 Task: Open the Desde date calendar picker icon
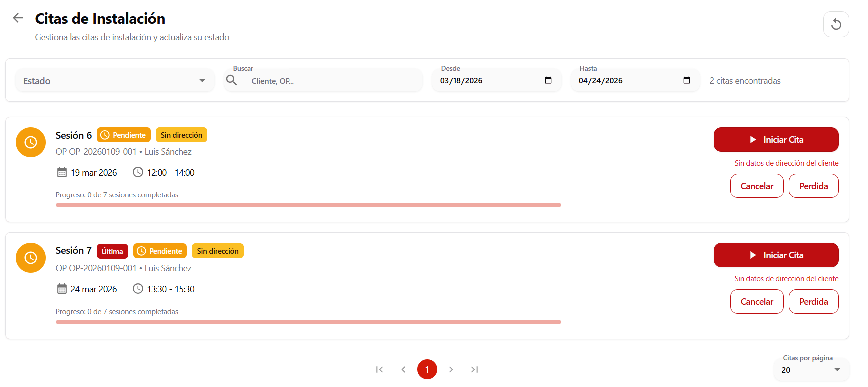[548, 81]
